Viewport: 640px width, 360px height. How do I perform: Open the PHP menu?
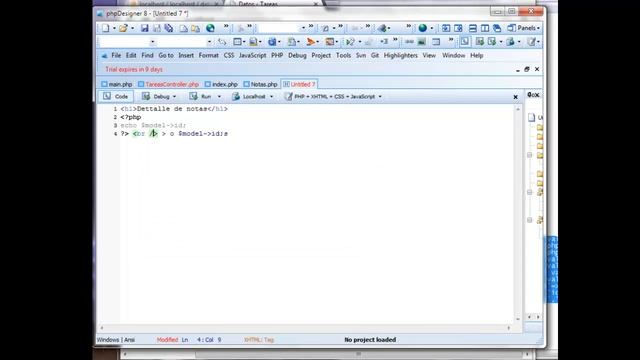[277, 56]
